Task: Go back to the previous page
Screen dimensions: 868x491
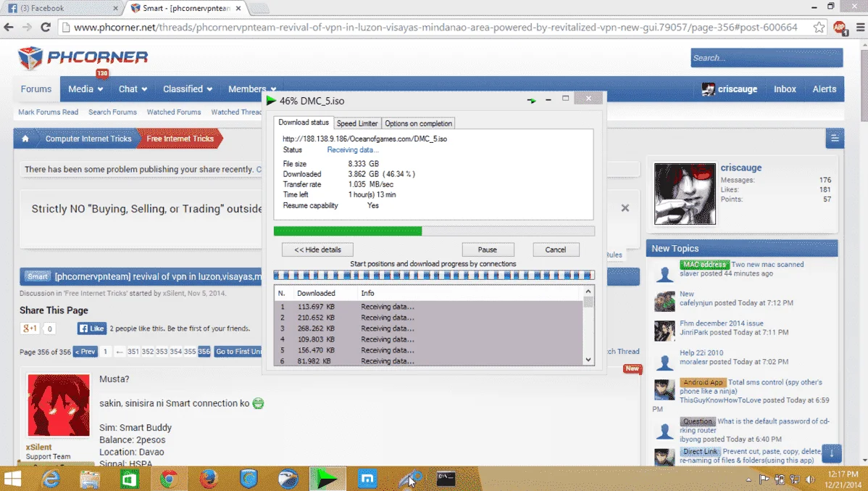Action: tap(9, 27)
